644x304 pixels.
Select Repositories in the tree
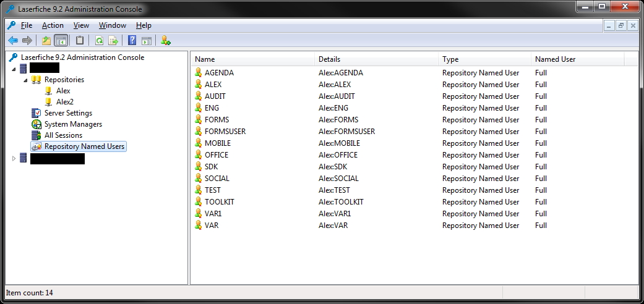[64, 80]
